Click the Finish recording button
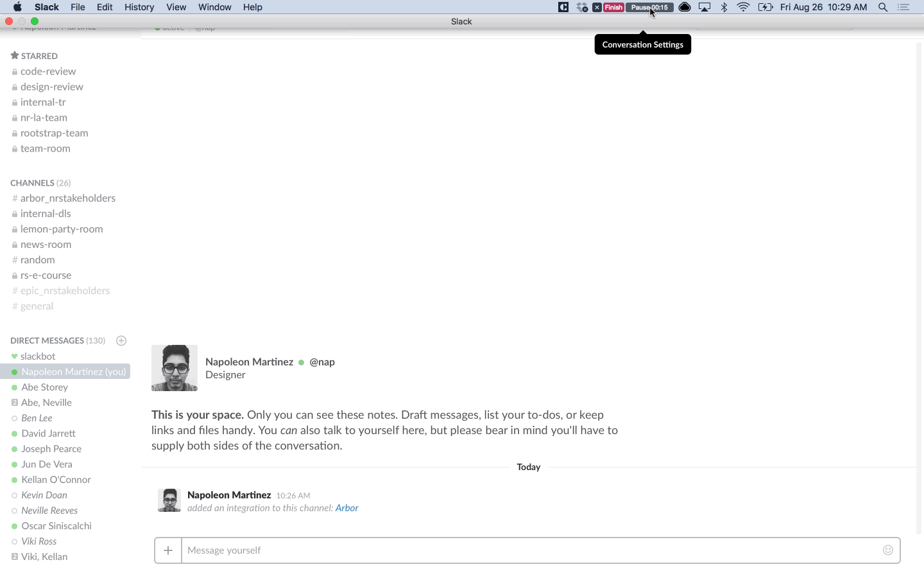Image resolution: width=924 pixels, height=578 pixels. (613, 7)
